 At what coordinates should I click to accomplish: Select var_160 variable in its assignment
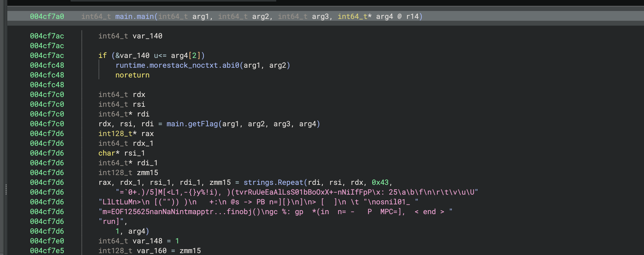point(152,251)
